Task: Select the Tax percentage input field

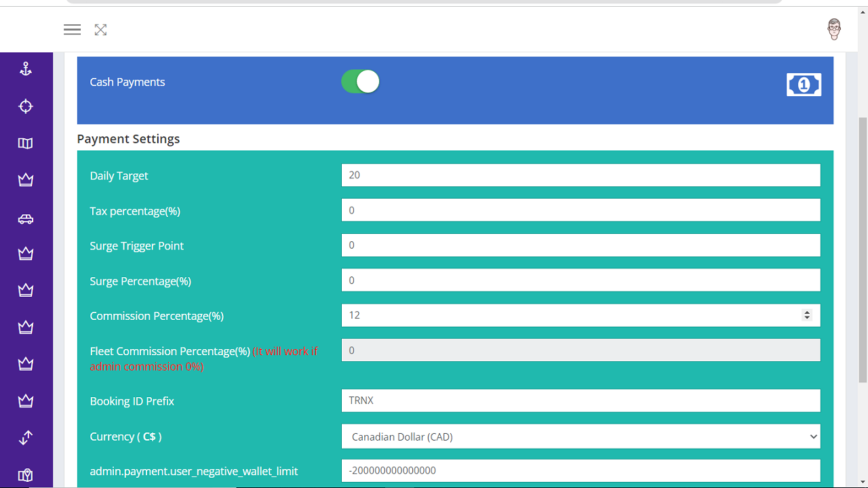Action: 580,210
